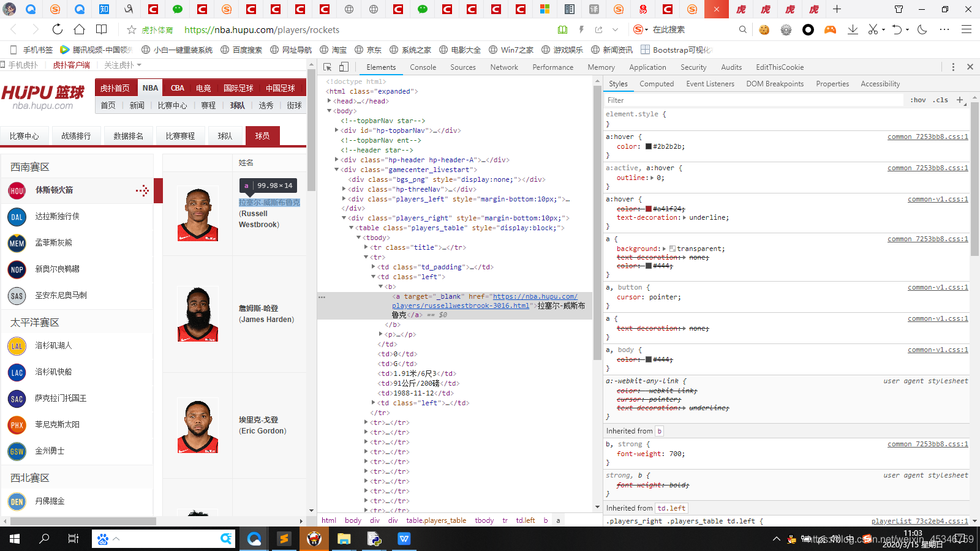Click the search magnifier in address bar
The image size is (980, 551).
742,29
